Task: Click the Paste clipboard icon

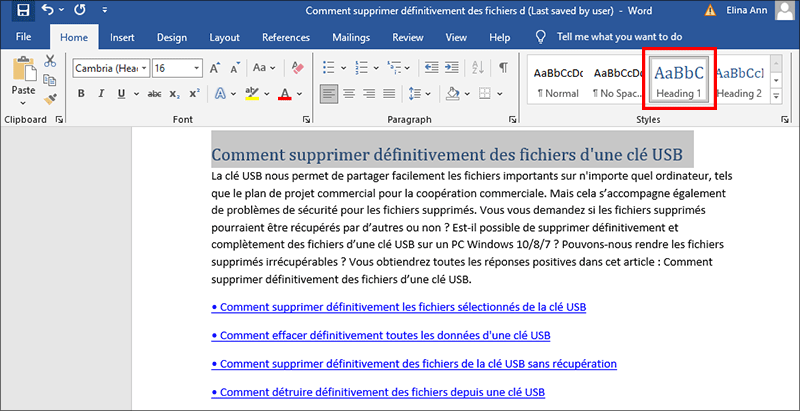Action: (23, 69)
